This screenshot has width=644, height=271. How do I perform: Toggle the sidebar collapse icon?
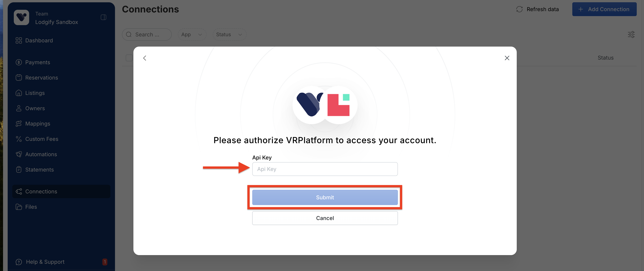tap(103, 17)
